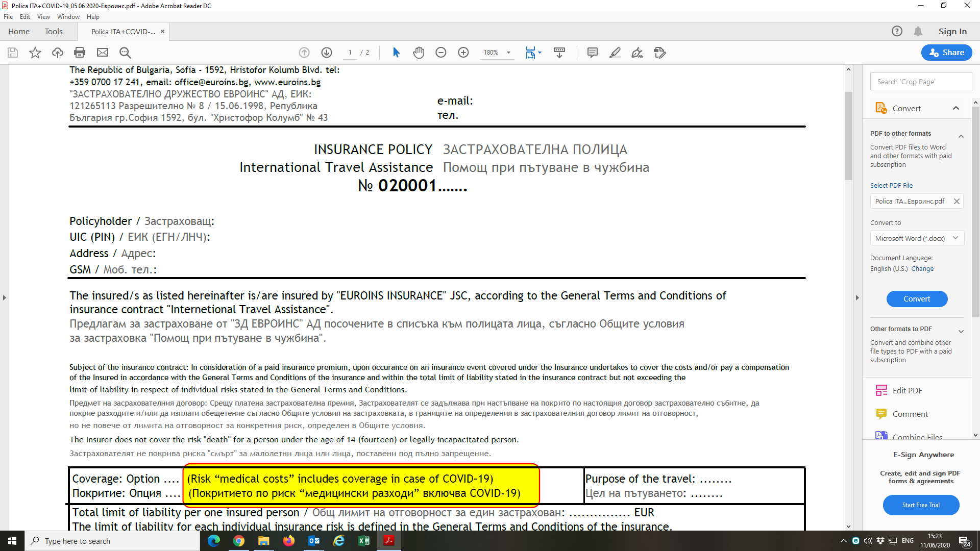
Task: Open the Edit menu
Action: pos(25,17)
